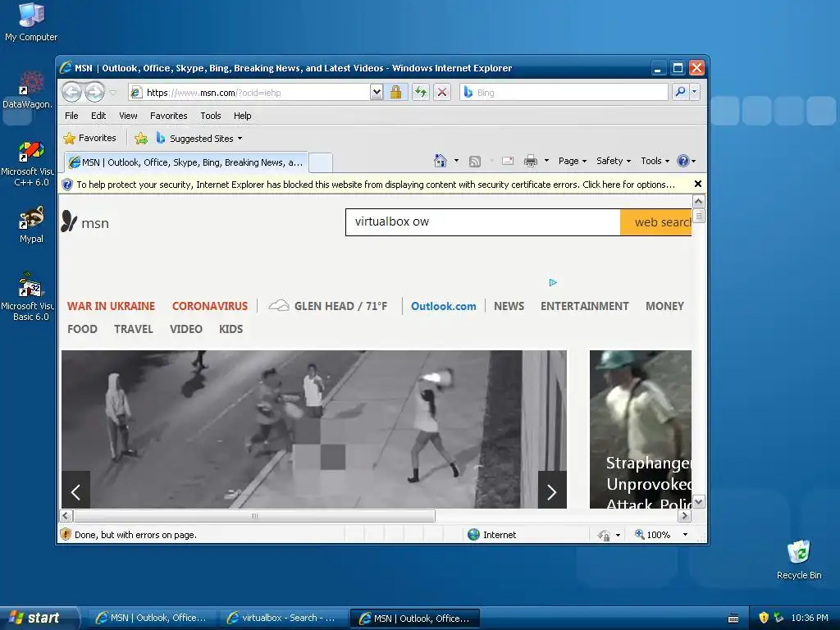The width and height of the screenshot is (840, 630).
Task: Click the AdChoices triangle icon
Action: coord(553,282)
